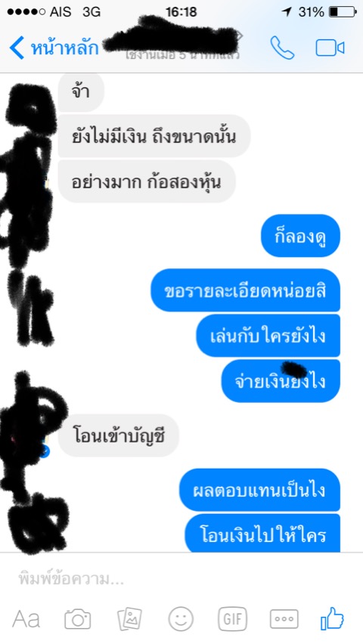Tap the battery indicator in status bar
This screenshot has width=363, height=644.
pos(343,12)
